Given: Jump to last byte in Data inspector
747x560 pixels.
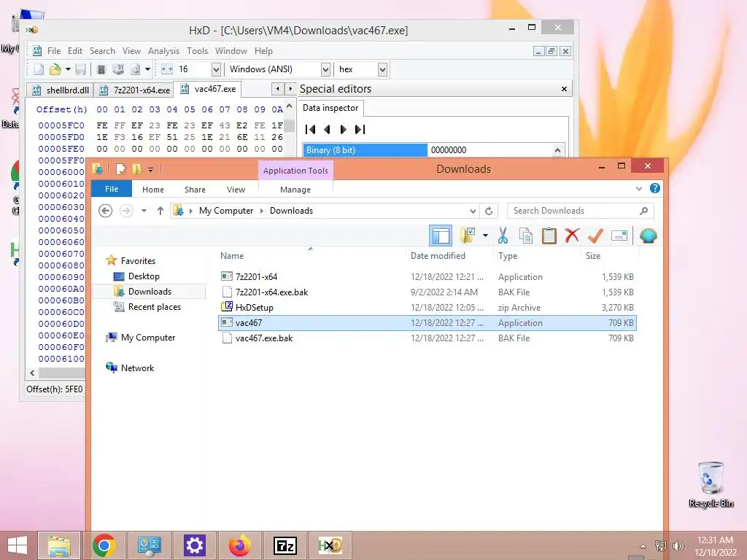Looking at the screenshot, I should 360,129.
